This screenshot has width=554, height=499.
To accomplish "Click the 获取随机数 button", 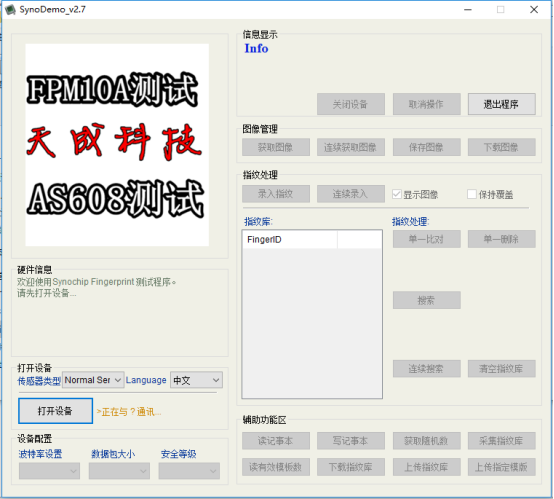I will 427,441.
